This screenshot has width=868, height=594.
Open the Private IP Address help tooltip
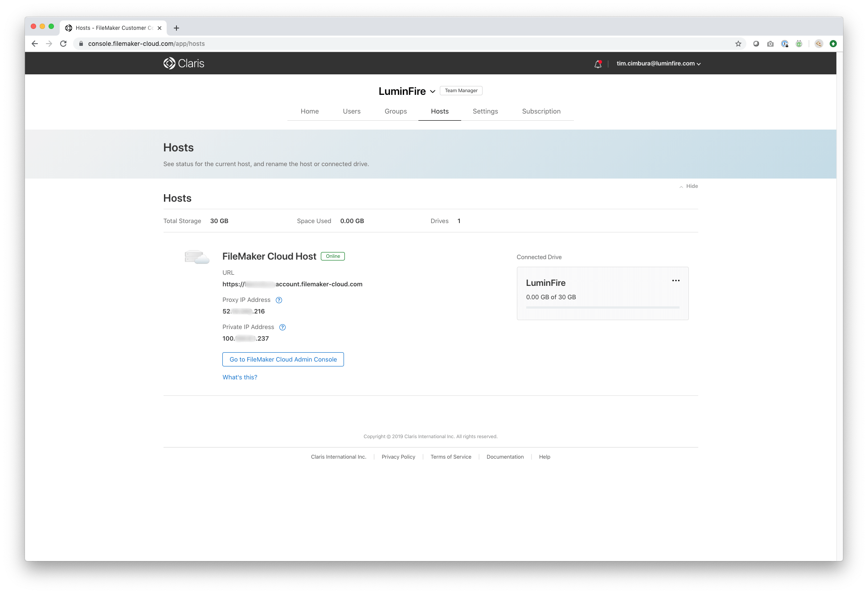click(282, 327)
